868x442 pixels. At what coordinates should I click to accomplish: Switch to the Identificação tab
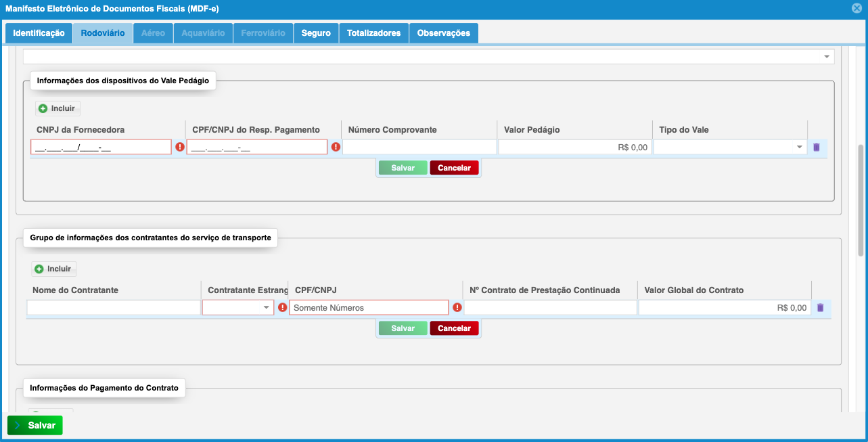point(39,33)
